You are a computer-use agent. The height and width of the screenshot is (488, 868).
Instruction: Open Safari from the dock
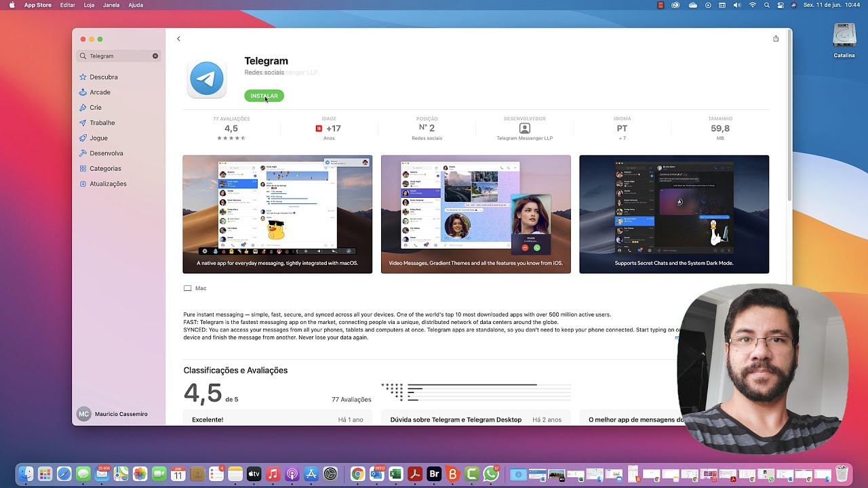coord(64,474)
